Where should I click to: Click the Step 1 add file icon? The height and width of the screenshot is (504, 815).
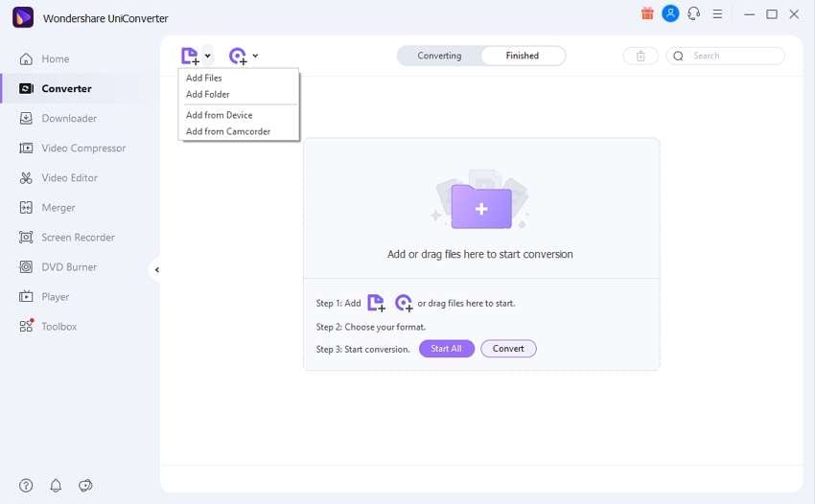tap(376, 303)
